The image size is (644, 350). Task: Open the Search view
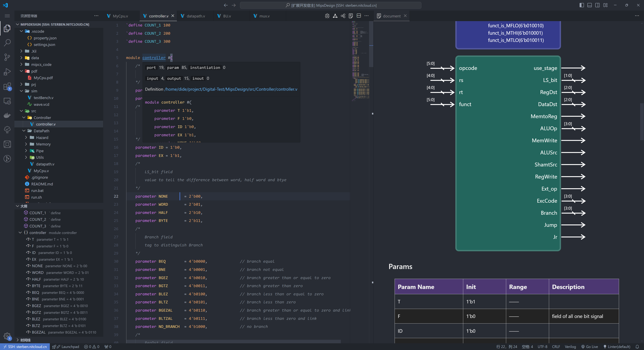(7, 43)
